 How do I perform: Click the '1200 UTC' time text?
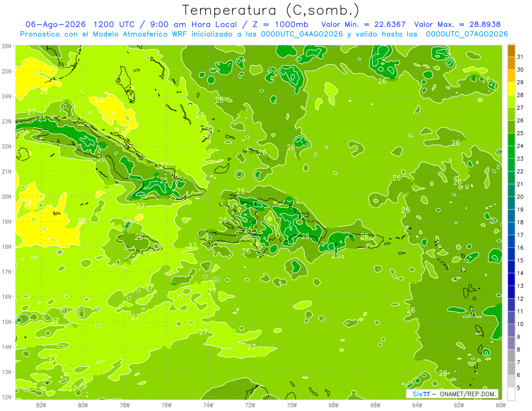[114, 24]
